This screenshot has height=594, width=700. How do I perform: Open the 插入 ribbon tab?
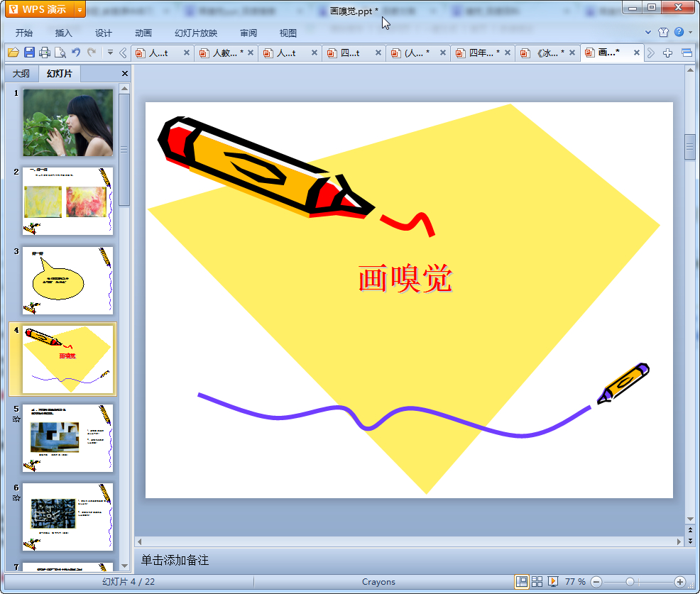[x=63, y=33]
